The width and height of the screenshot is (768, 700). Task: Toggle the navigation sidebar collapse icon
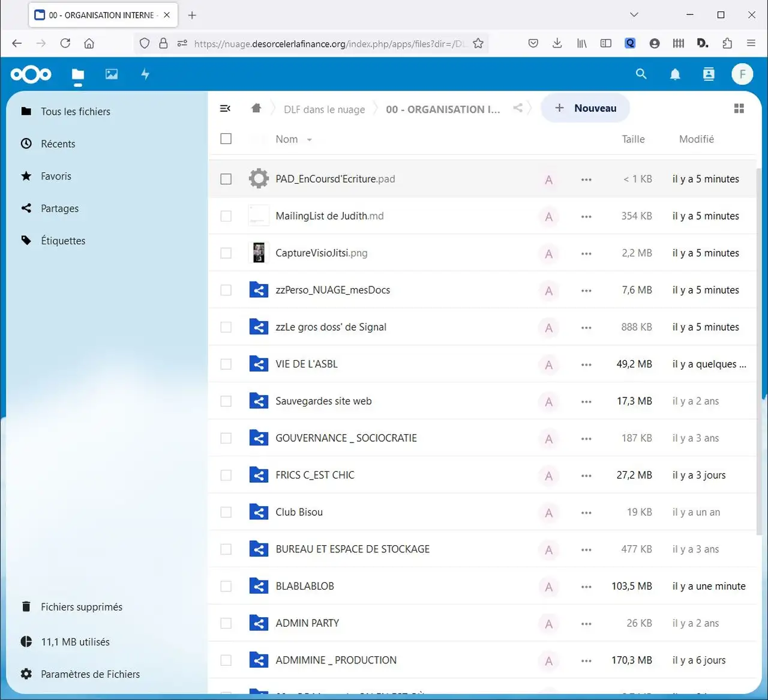pos(226,109)
